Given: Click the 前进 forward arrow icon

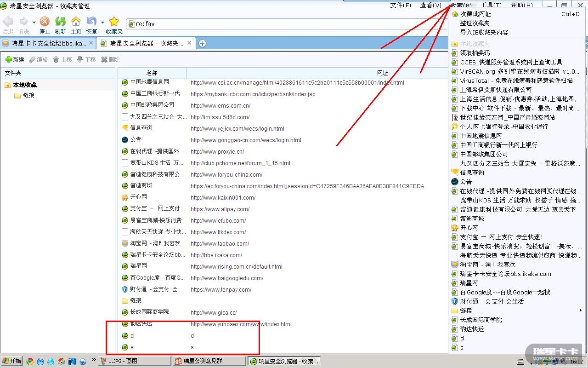Looking at the screenshot, I should click(x=23, y=22).
